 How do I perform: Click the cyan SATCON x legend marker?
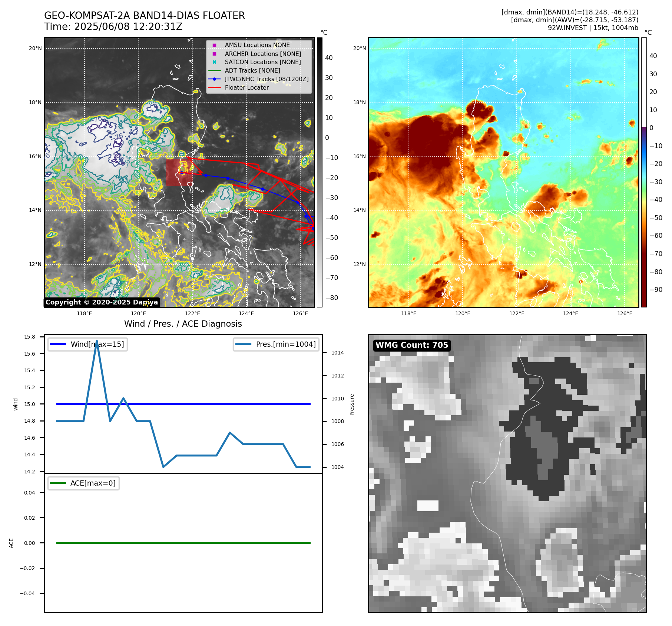click(214, 62)
